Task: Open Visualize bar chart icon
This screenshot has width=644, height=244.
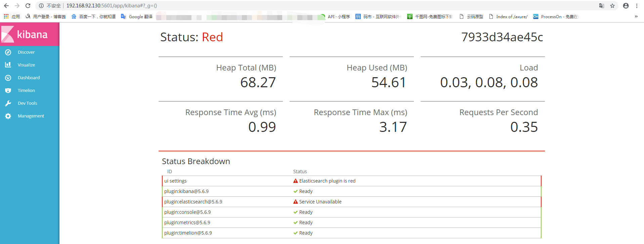Action: (x=8, y=65)
